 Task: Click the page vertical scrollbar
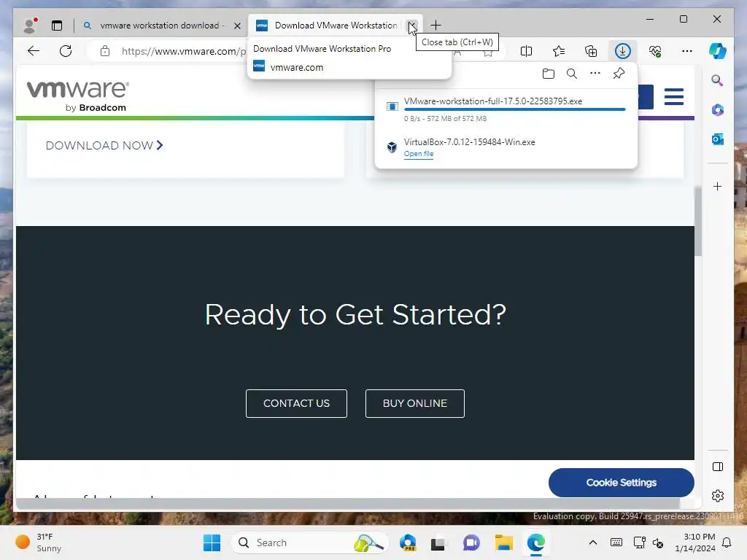point(698,222)
